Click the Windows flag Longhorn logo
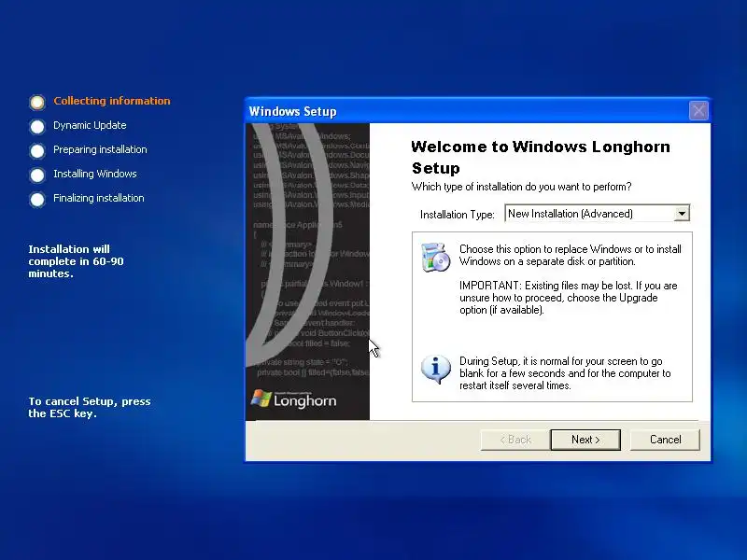The height and width of the screenshot is (560, 747). point(293,399)
